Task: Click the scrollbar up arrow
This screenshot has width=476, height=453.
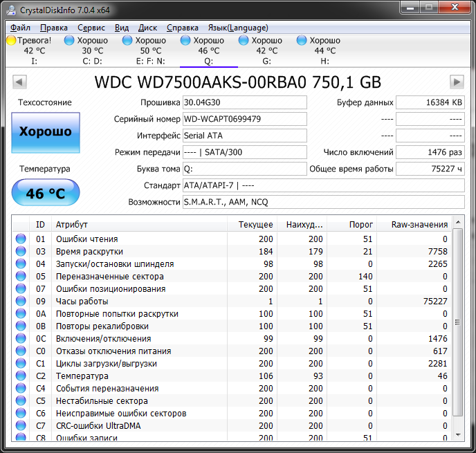Action: point(458,223)
